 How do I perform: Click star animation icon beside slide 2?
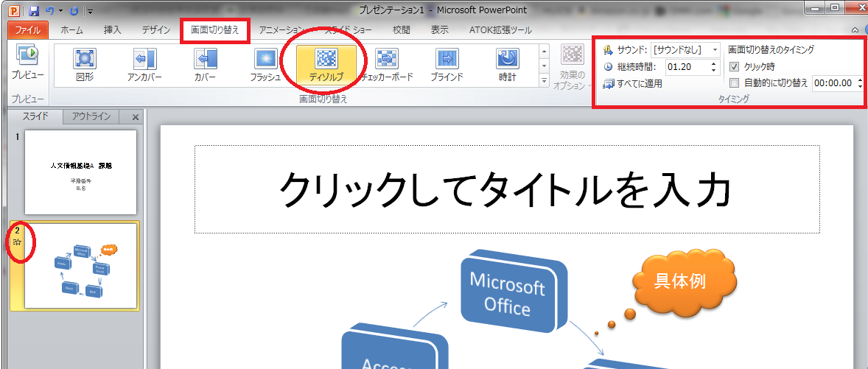click(17, 241)
